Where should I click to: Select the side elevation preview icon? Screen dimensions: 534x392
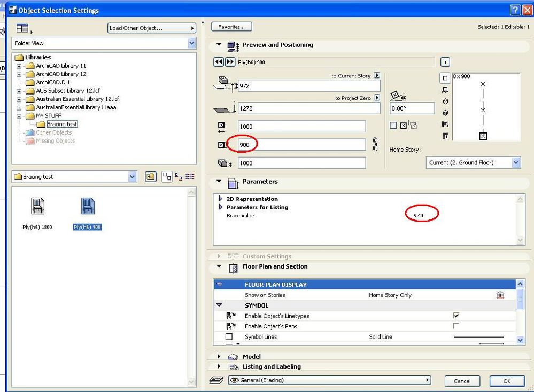pyautogui.click(x=445, y=90)
